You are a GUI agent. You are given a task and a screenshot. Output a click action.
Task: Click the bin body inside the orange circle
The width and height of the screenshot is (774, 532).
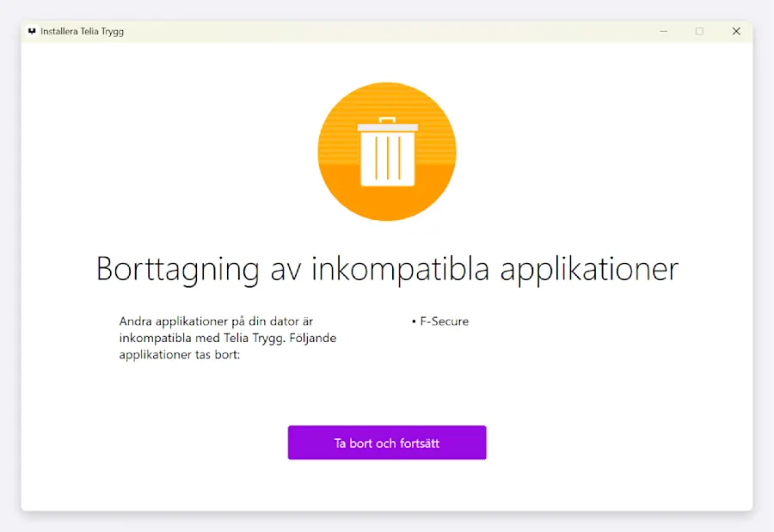pos(387,159)
